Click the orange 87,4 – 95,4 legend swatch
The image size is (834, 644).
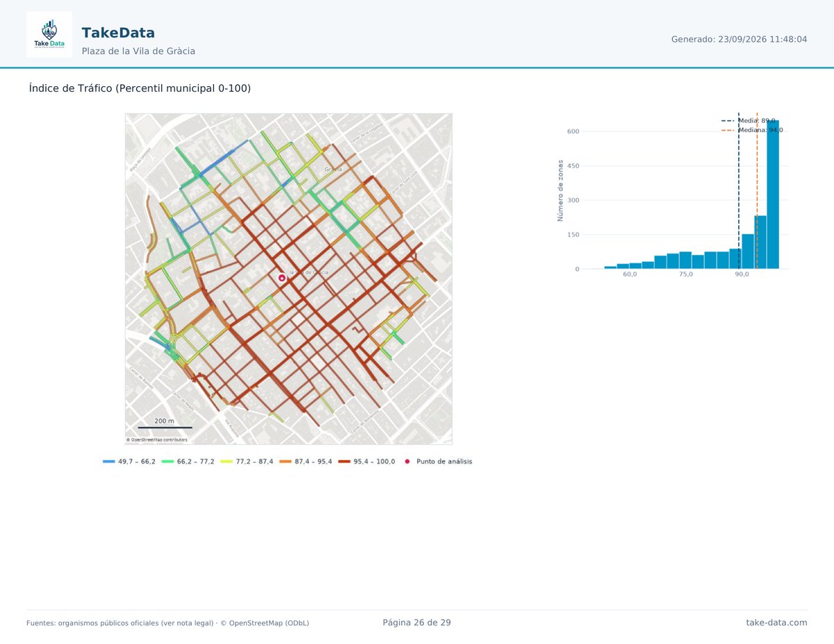point(286,461)
